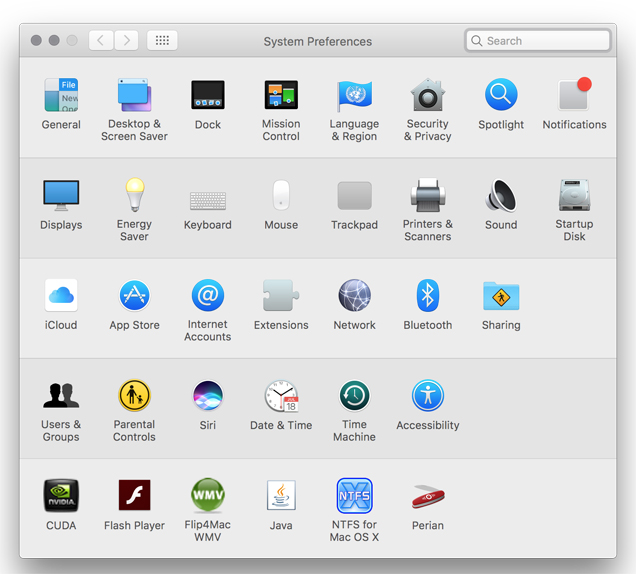The height and width of the screenshot is (574, 636).
Task: Open the Dock preferences icon
Action: [x=208, y=95]
